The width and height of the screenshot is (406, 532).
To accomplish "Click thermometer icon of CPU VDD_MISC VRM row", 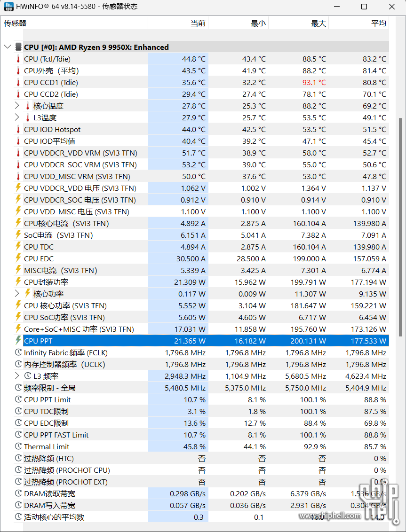I will [18, 176].
